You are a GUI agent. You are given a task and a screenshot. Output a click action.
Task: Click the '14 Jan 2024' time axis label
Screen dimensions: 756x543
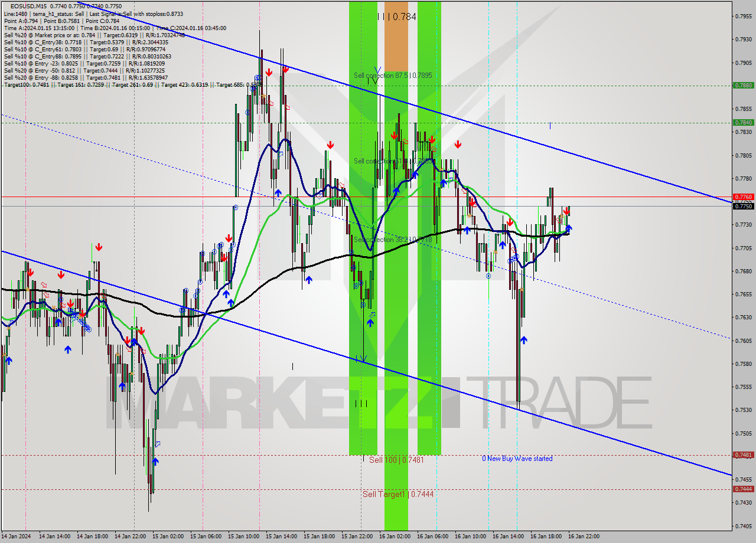(x=17, y=537)
